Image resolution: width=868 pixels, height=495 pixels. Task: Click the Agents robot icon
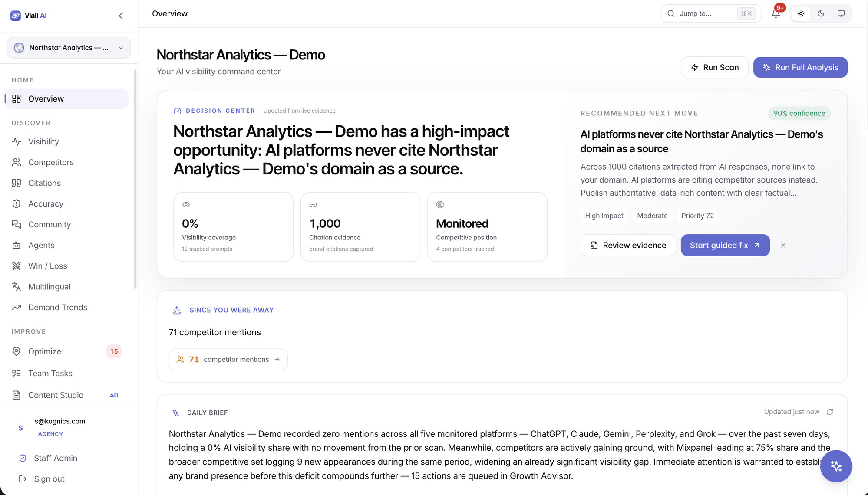point(17,245)
